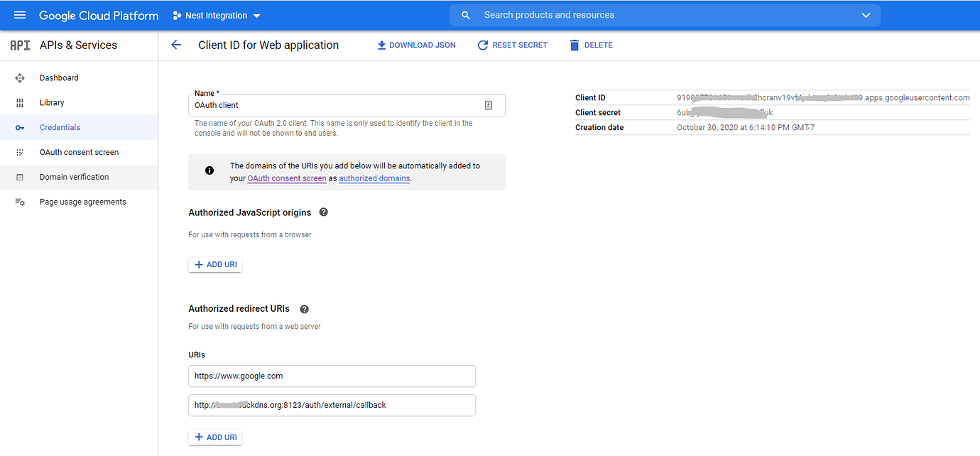Click the back arrow to return
The height and width of the screenshot is (456, 980).
[176, 44]
